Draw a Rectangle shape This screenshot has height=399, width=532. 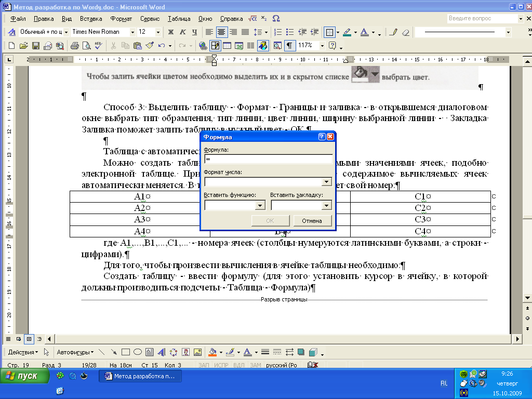[126, 352]
